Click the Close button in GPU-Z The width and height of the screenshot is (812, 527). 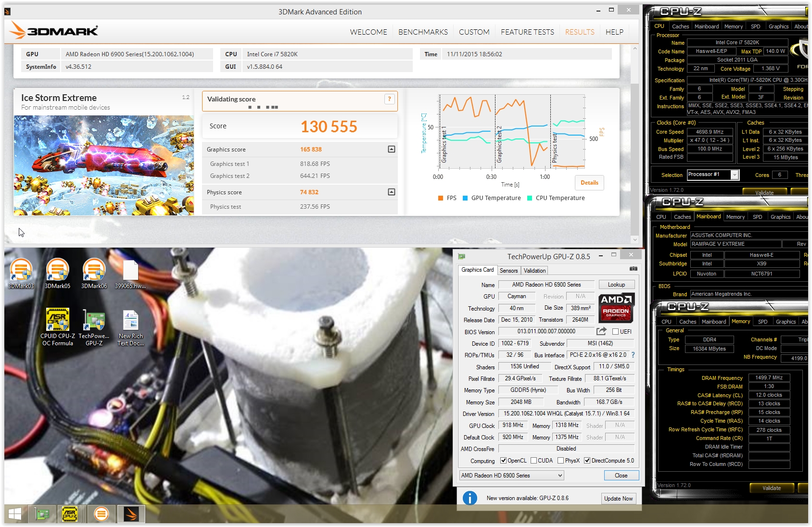coord(621,476)
